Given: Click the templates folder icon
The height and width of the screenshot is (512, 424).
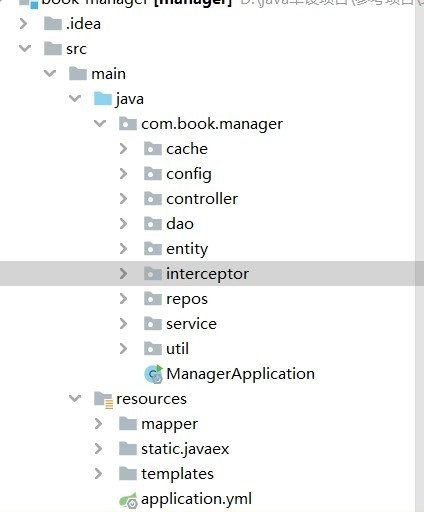Looking at the screenshot, I should pos(128,474).
